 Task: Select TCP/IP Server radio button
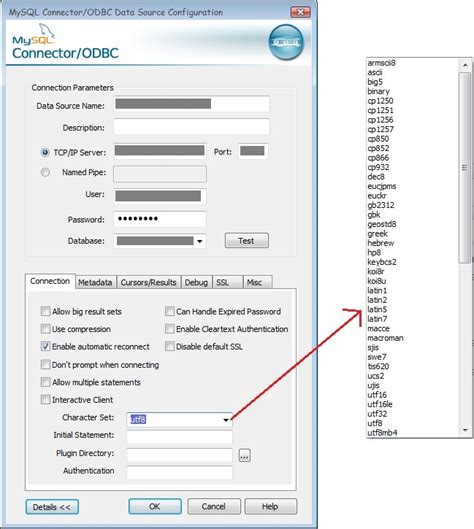point(45,152)
